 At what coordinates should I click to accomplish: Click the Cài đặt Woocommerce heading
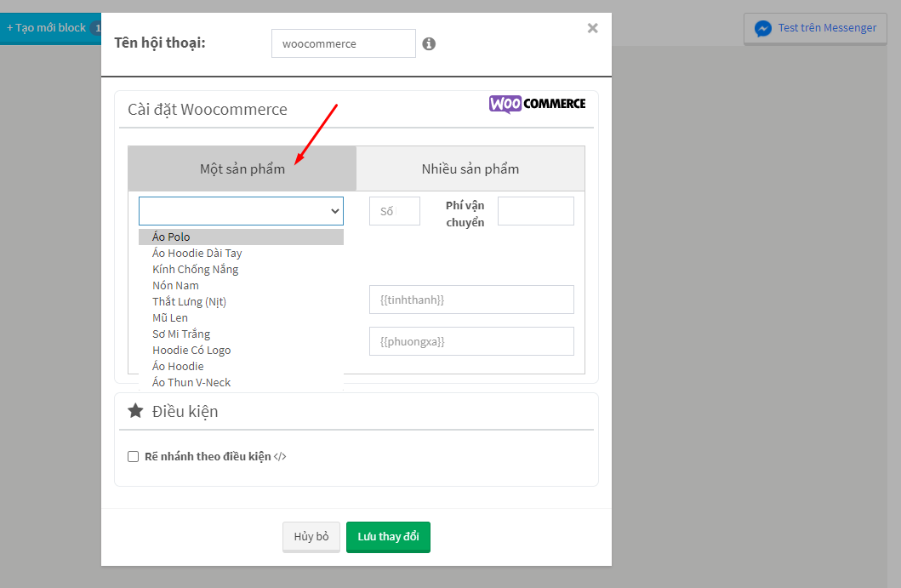point(208,109)
